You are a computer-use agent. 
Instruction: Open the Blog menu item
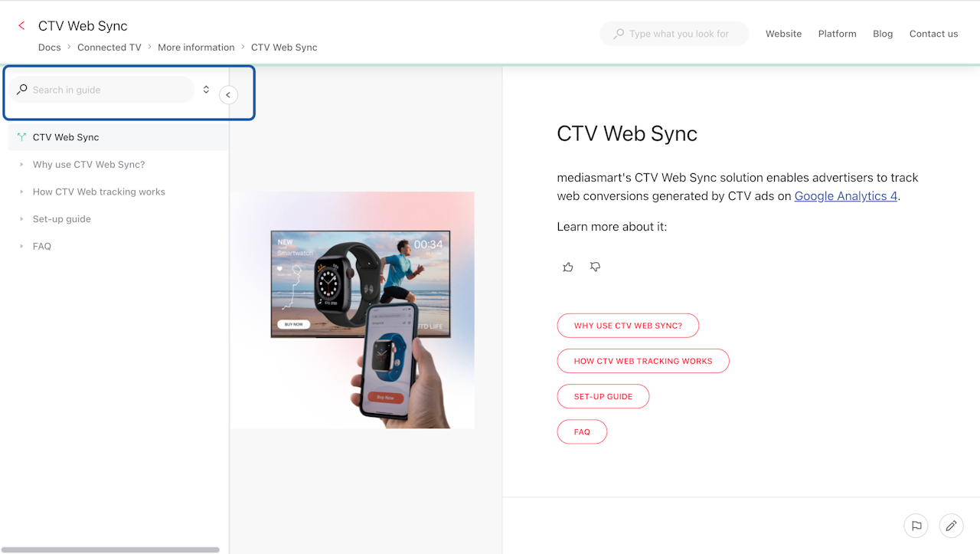click(x=883, y=34)
